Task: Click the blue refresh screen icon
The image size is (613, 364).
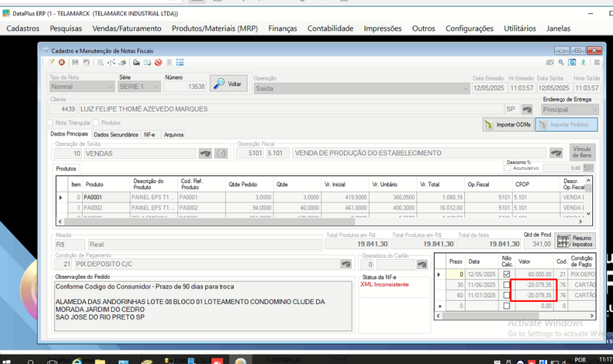Action: (x=572, y=62)
